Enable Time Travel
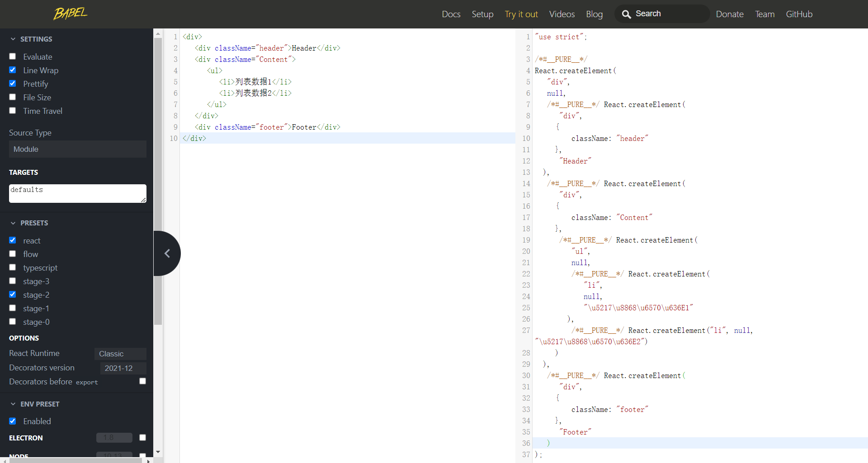Screen dimensions: 868x463 [x=13, y=111]
